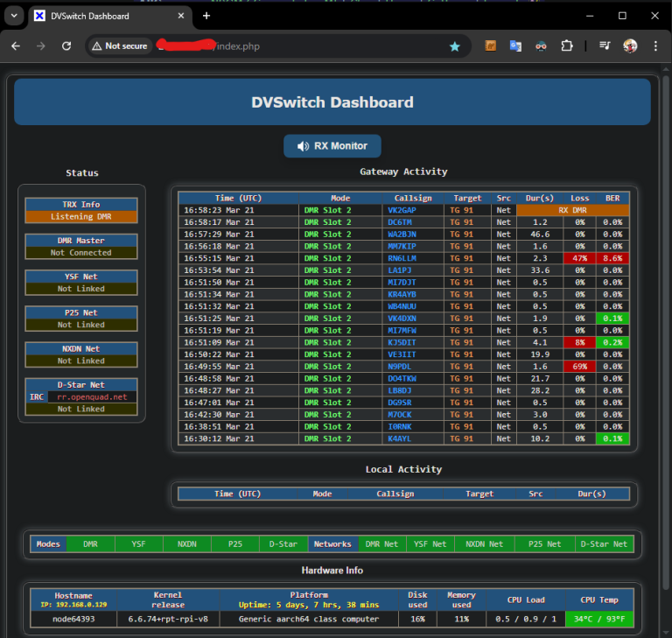Reload the DVSwitch Dashboard page
Viewport: 672px width, 638px height.
(x=66, y=46)
